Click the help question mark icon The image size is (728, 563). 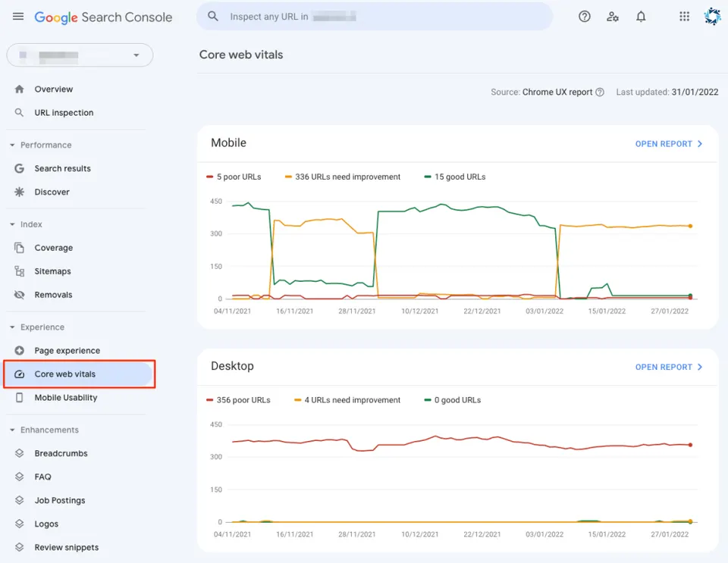click(585, 17)
